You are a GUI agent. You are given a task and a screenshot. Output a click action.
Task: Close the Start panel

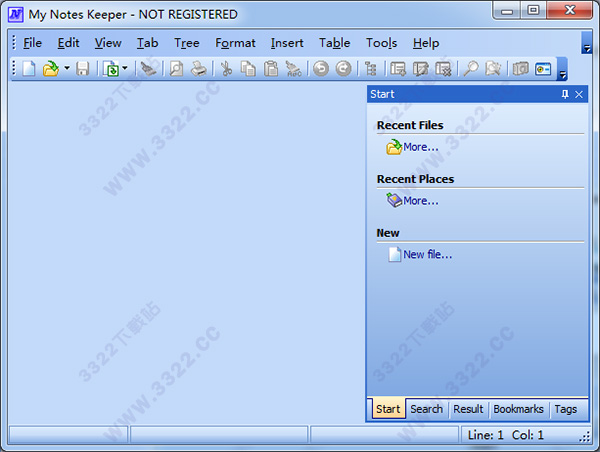point(579,94)
